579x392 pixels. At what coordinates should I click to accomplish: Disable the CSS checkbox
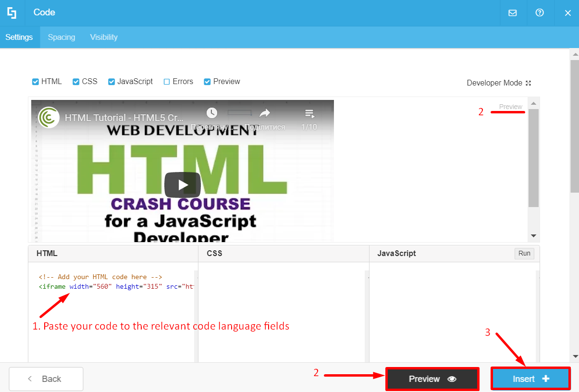coord(75,81)
